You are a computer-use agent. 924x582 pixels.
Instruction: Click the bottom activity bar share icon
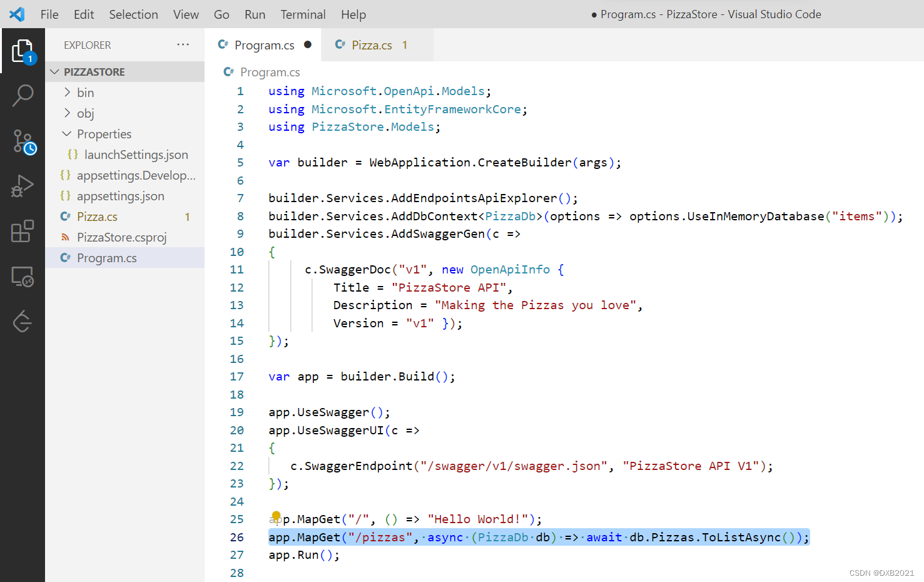coord(23,322)
